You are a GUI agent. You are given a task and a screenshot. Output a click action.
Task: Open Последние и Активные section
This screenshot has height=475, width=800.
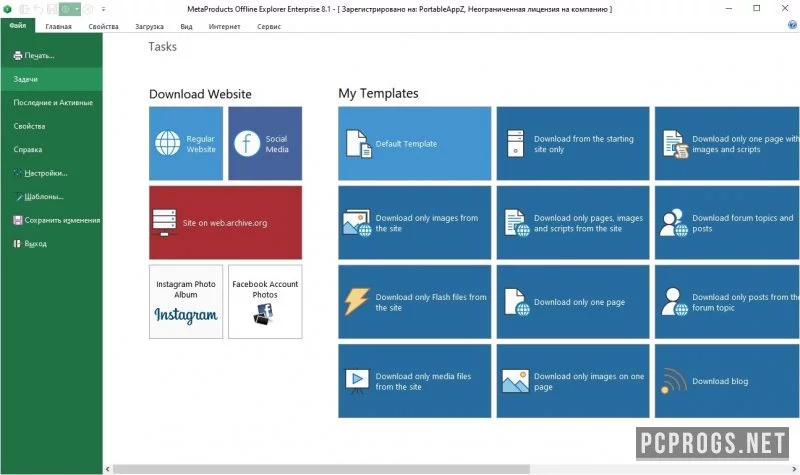tap(51, 103)
